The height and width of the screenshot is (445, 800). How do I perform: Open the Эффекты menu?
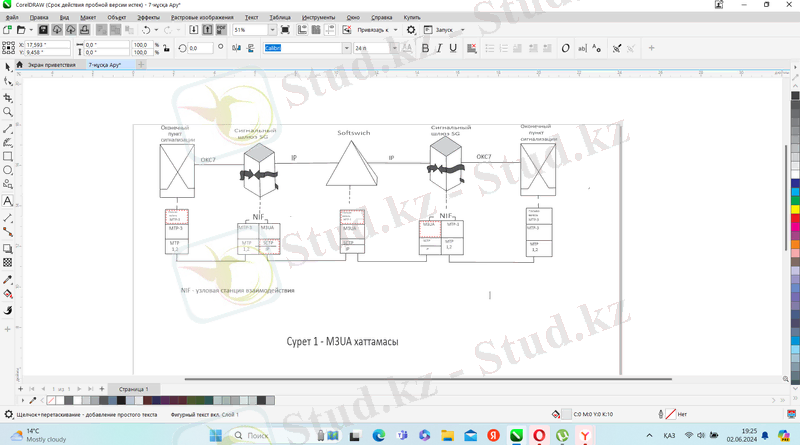pyautogui.click(x=148, y=17)
